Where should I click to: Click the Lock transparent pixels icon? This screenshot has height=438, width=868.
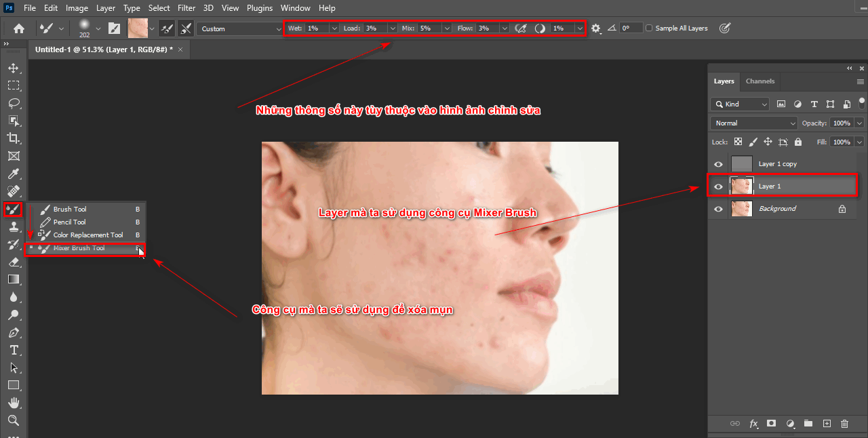click(x=737, y=142)
